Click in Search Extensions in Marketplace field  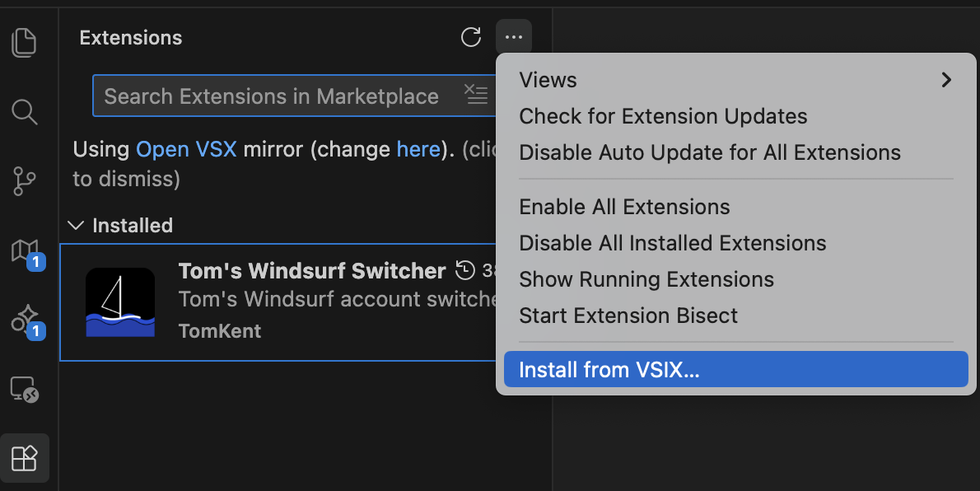[272, 96]
